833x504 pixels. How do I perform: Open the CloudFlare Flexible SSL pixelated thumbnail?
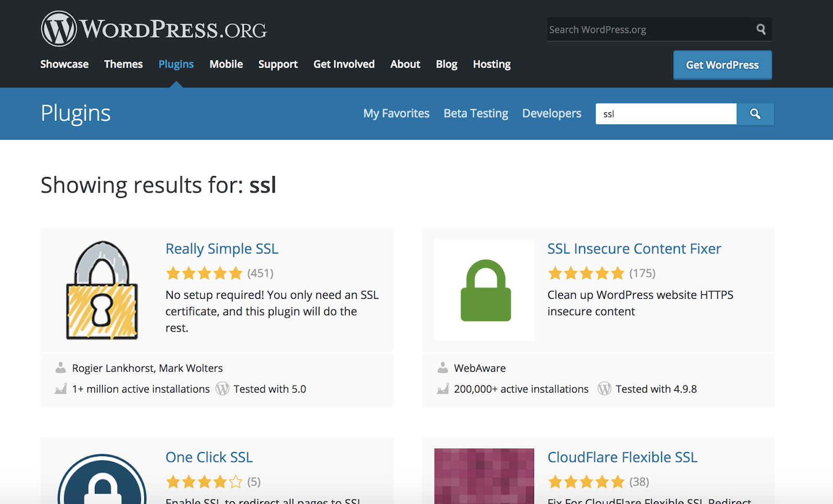coord(484,476)
